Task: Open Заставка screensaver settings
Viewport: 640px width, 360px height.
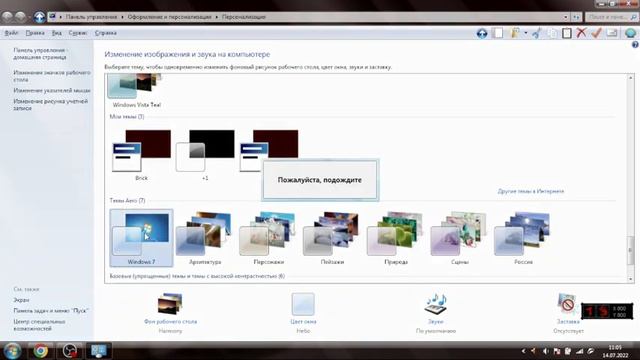Action: click(568, 313)
